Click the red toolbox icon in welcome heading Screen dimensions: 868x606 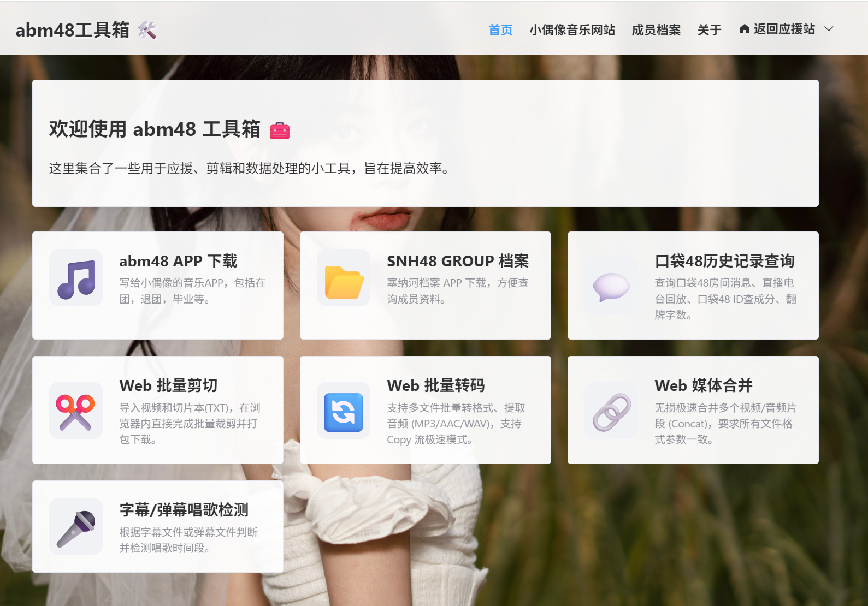coord(280,130)
